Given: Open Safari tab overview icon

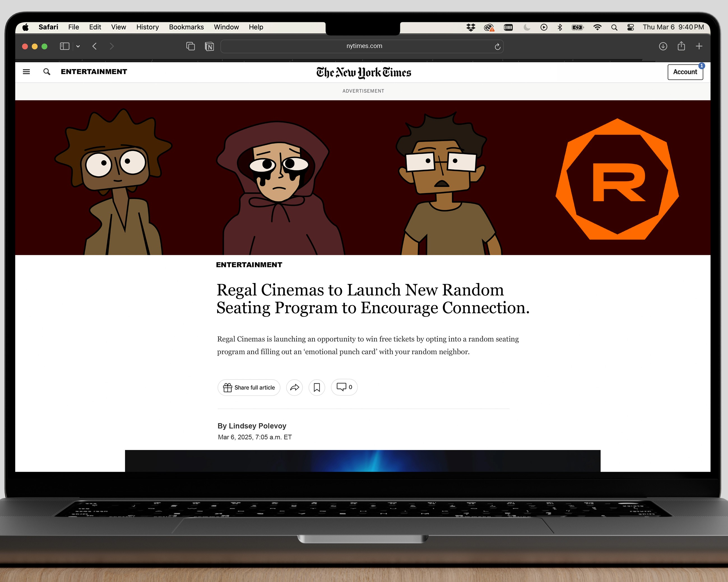Looking at the screenshot, I should click(191, 46).
